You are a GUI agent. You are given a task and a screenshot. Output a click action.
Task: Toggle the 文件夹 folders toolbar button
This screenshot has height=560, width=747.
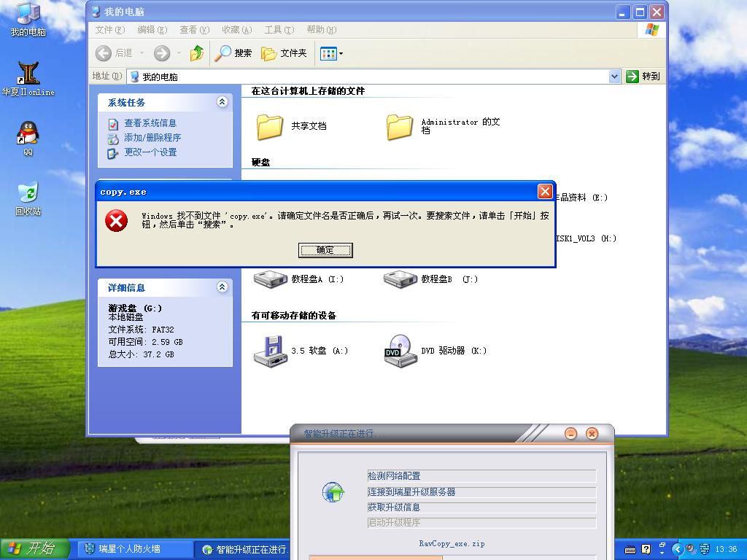[x=284, y=52]
